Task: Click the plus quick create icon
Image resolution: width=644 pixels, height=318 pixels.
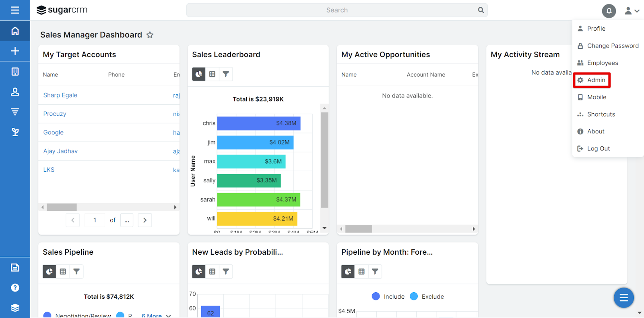Action: [x=15, y=51]
